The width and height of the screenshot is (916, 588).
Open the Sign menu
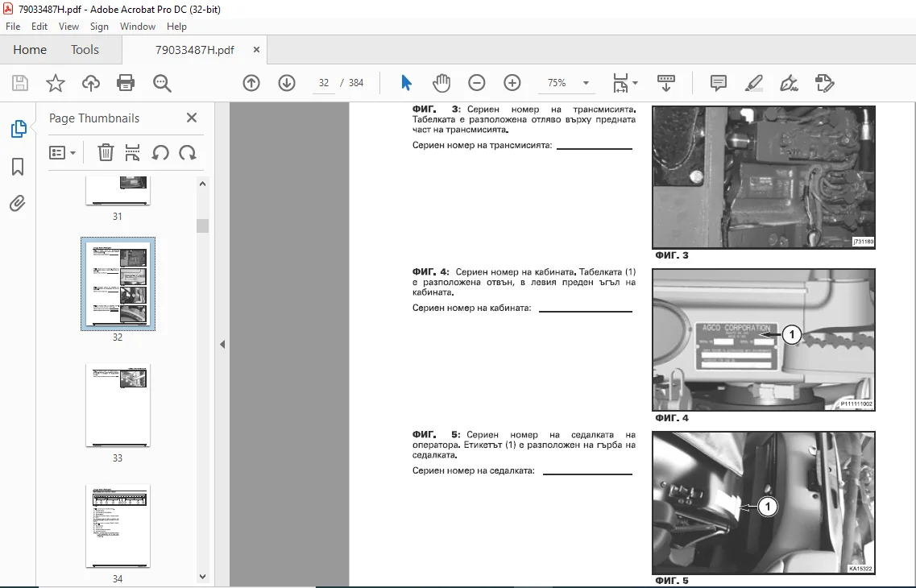[x=99, y=27]
